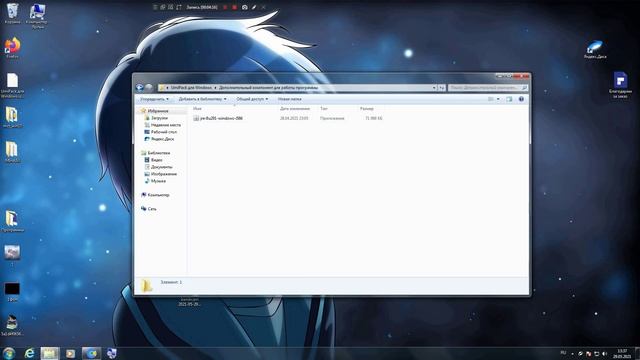Open Internet Explorer from the taskbar

tap(29, 353)
